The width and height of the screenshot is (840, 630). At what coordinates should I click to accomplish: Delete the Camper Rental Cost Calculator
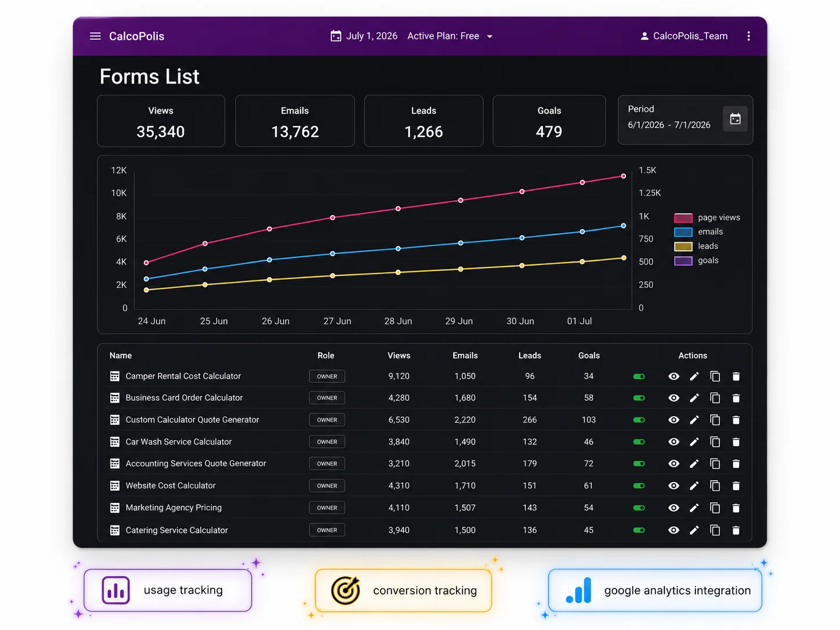pyautogui.click(x=736, y=376)
